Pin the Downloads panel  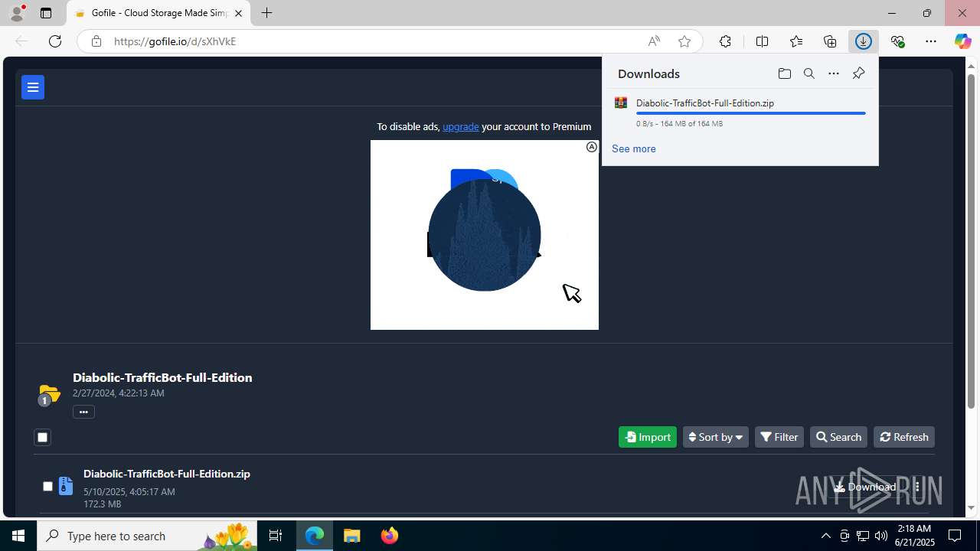tap(858, 73)
